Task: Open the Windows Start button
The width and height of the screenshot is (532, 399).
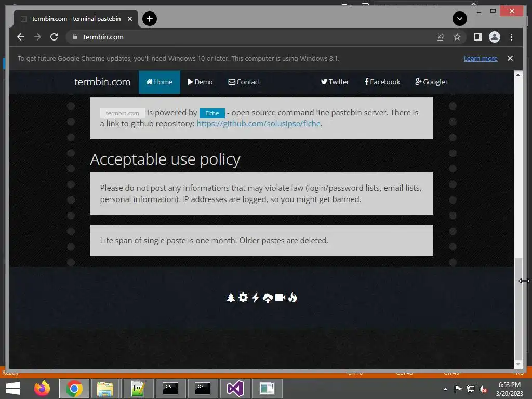Action: (x=13, y=389)
